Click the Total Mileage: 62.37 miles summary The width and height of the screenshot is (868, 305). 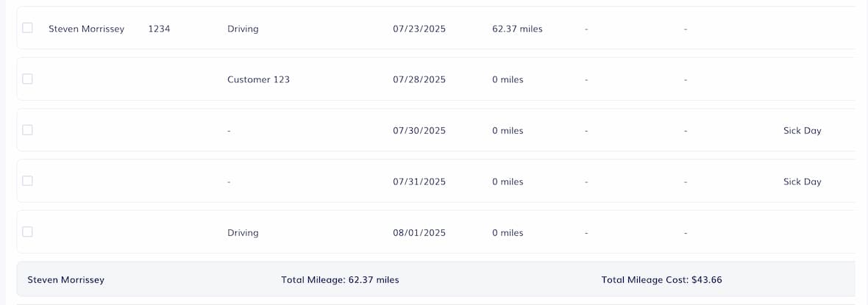click(x=340, y=279)
